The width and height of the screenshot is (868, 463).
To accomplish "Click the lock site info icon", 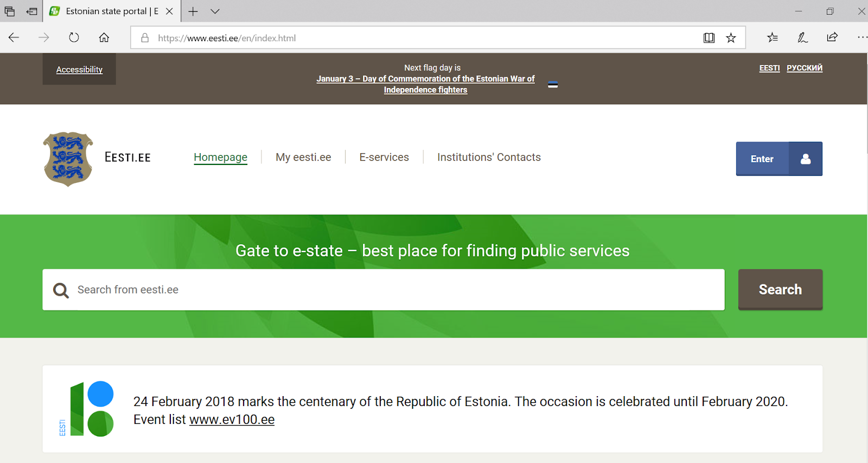I will coord(145,38).
